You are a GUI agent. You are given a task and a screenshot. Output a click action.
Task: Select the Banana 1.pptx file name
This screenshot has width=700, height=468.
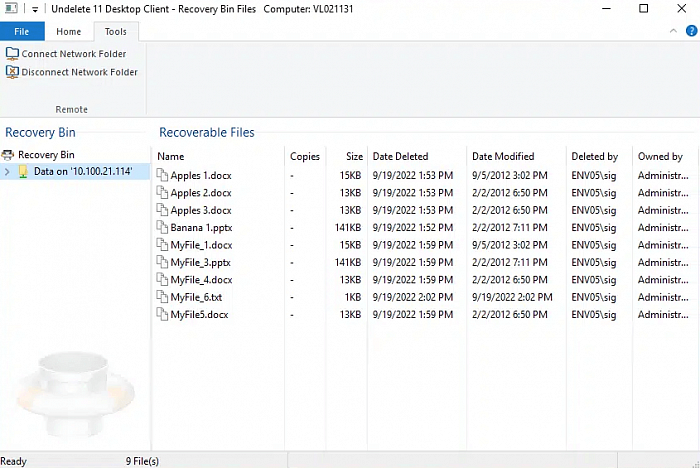[201, 228]
